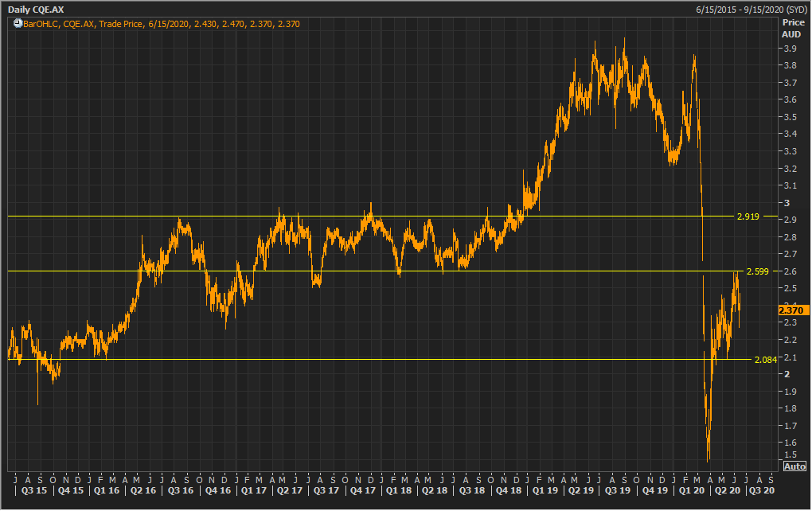Click the Q2 16 quarter label
Image resolution: width=812 pixels, height=511 pixels.
[143, 490]
